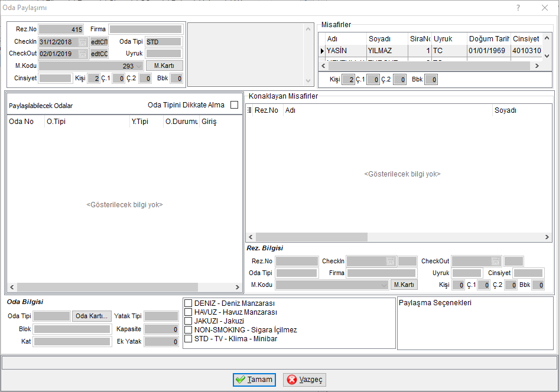Check DENIZ - Deniz Manzarası option
Image resolution: width=559 pixels, height=392 pixels.
188,303
